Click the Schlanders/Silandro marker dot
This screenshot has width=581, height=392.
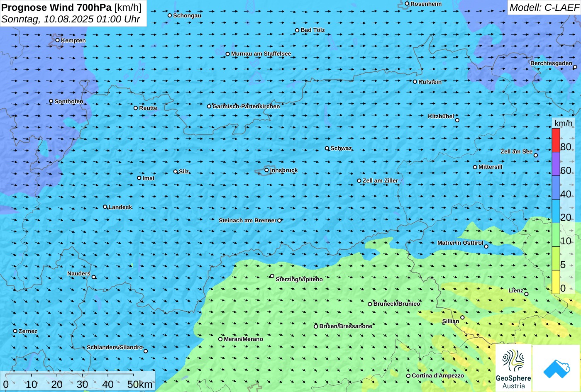146,351
